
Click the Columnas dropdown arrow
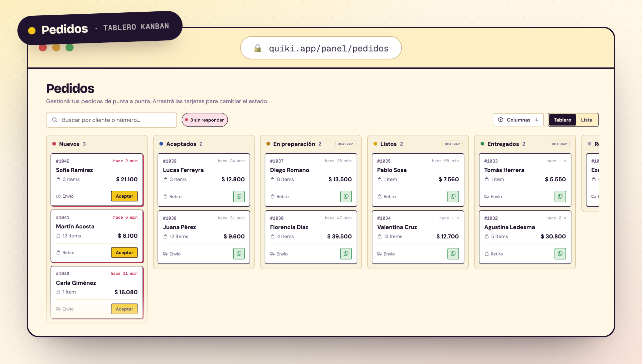click(537, 120)
